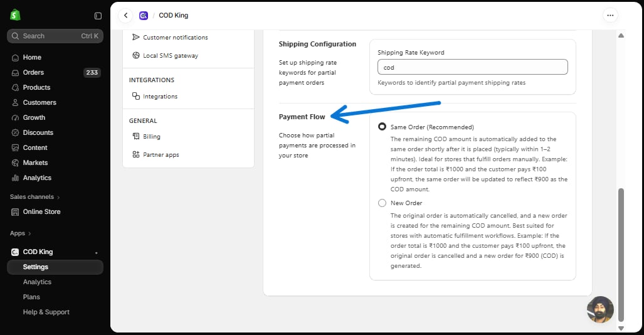Click the pin dot next to COD King
The height and width of the screenshot is (335, 644).
(97, 253)
